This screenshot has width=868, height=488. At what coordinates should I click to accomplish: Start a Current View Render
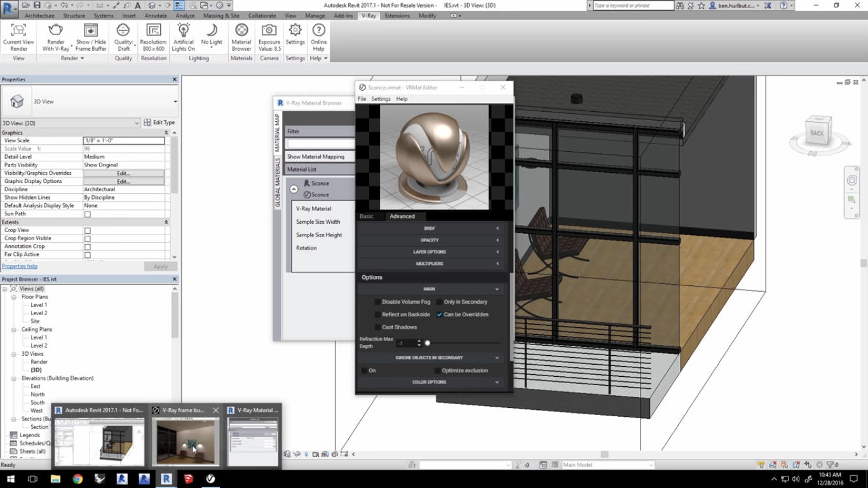pyautogui.click(x=18, y=37)
